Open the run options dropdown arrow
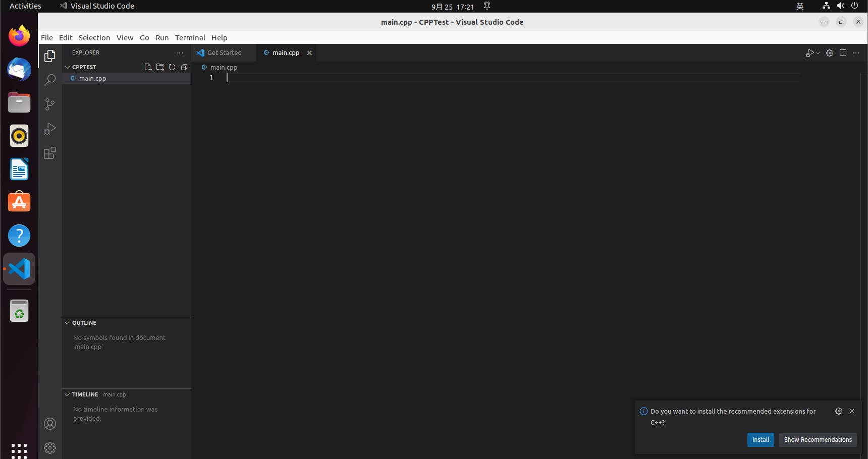This screenshot has width=868, height=459. click(x=819, y=52)
